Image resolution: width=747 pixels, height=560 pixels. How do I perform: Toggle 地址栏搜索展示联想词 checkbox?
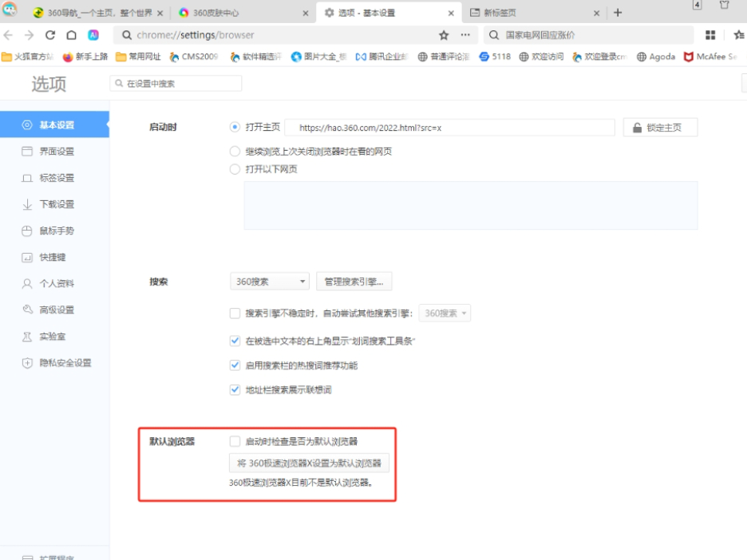tap(235, 390)
